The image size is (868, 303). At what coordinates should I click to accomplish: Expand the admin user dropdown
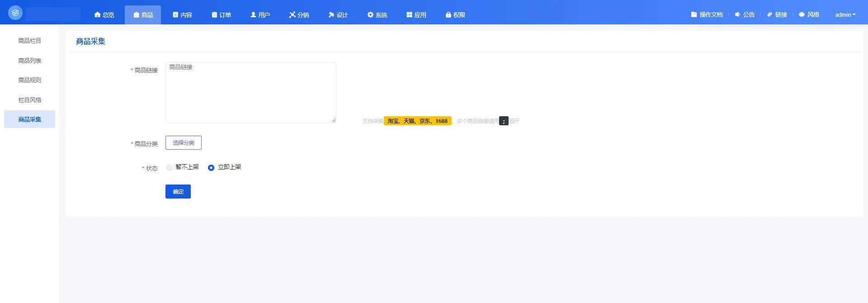coord(845,15)
